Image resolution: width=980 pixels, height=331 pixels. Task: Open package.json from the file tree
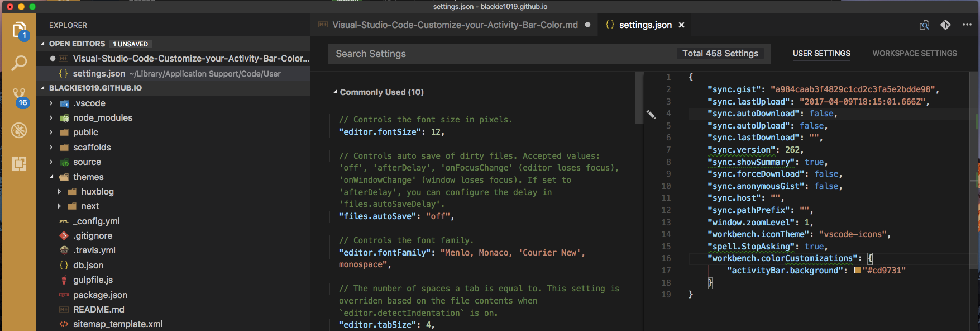pos(100,295)
